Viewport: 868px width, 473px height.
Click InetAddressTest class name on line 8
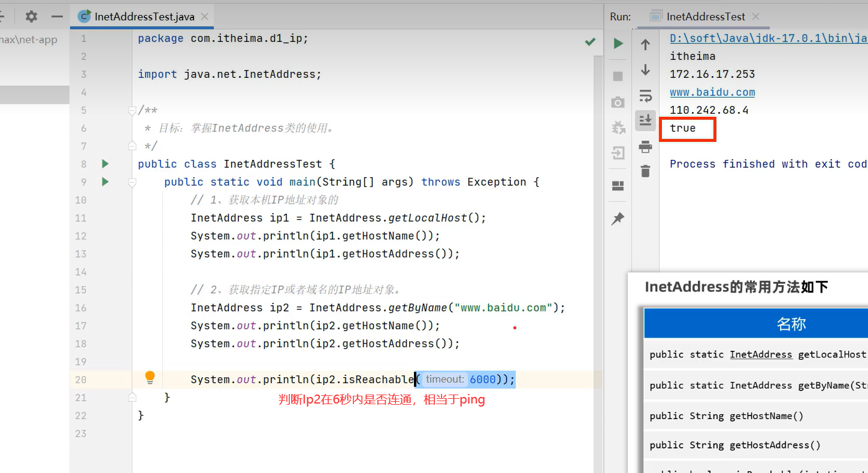273,164
